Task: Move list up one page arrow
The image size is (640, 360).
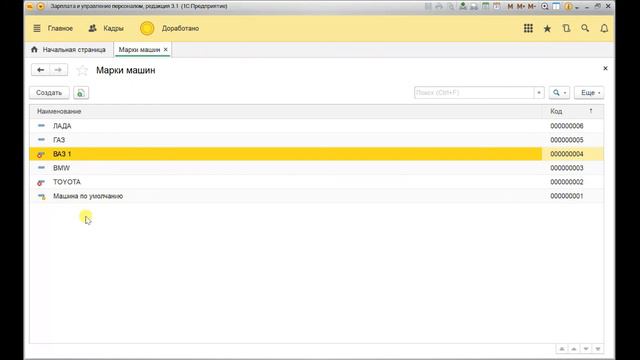Action: (x=573, y=349)
